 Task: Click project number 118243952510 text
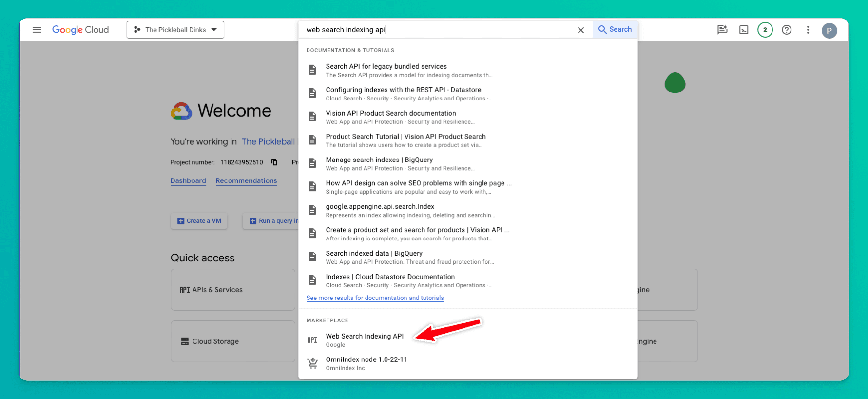241,162
